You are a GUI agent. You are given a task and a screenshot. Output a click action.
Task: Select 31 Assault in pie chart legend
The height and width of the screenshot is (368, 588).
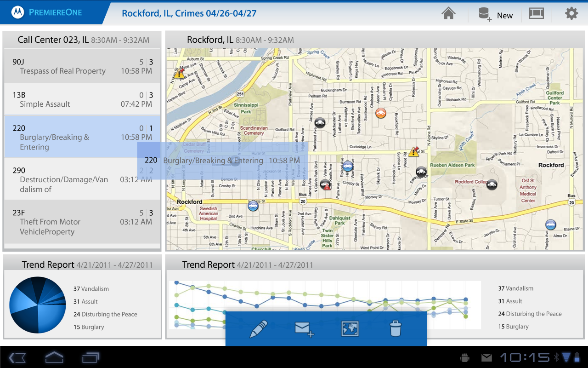point(85,302)
